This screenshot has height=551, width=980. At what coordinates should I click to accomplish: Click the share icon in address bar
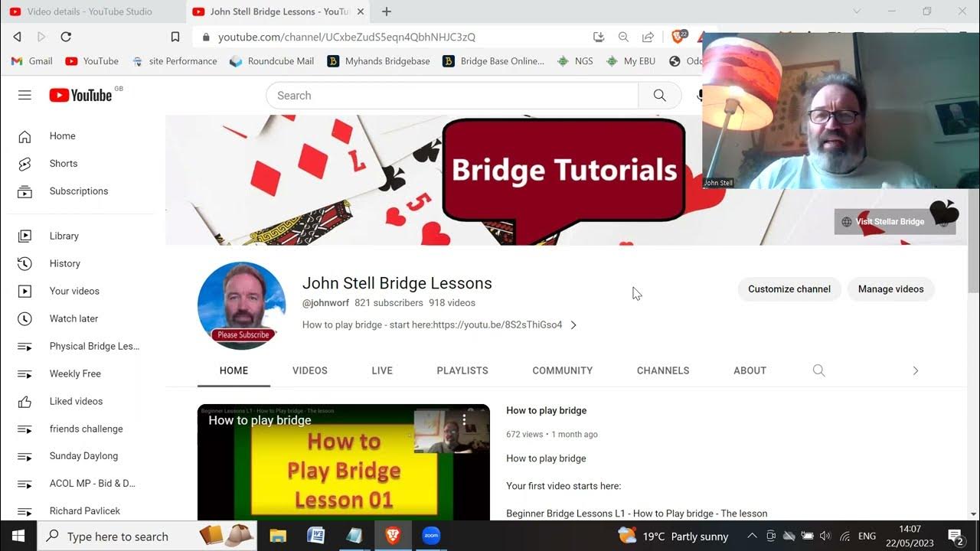pos(648,37)
